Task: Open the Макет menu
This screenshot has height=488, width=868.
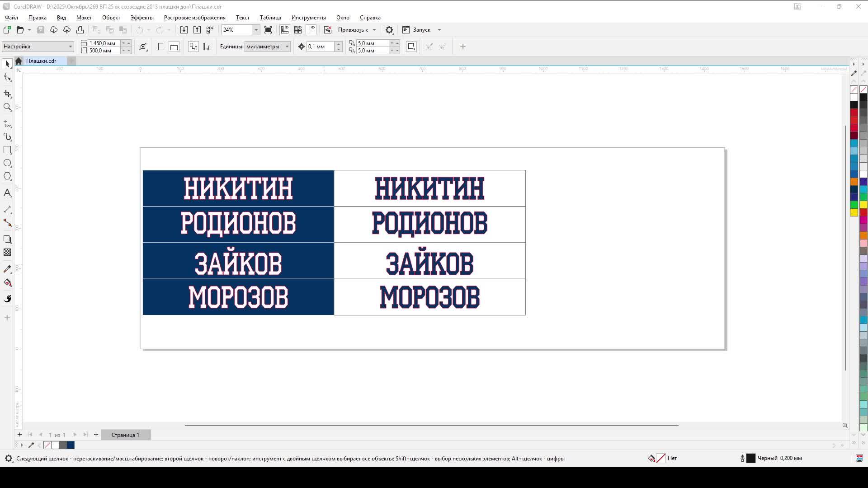Action: tap(84, 18)
